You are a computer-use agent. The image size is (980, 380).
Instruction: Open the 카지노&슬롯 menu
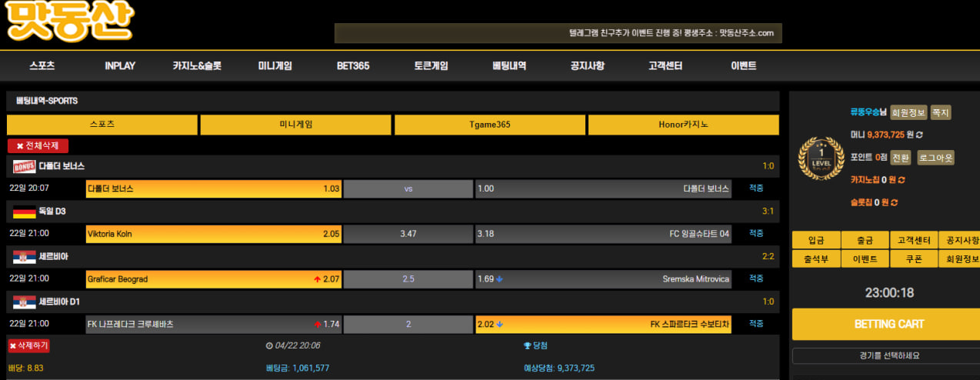197,66
